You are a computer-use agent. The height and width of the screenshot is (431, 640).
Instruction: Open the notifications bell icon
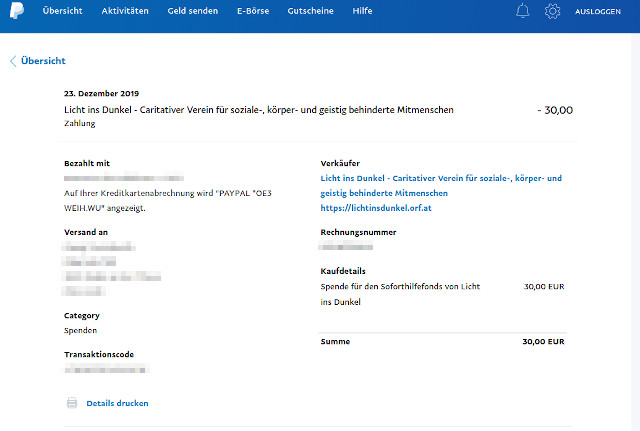pos(522,11)
